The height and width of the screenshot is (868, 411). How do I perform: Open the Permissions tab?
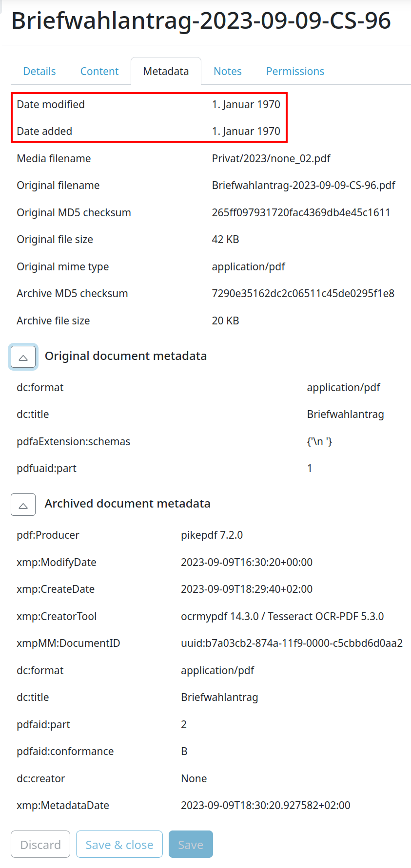pos(294,71)
